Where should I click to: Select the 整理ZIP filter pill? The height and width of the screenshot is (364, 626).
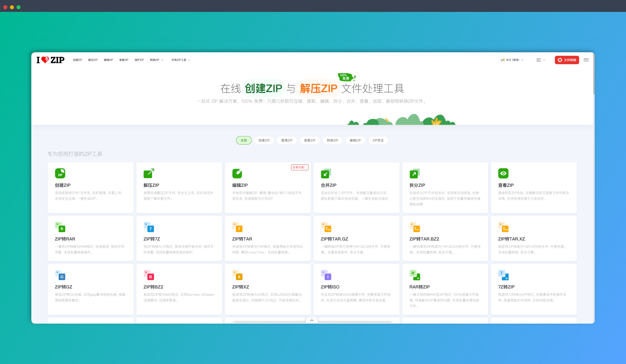(287, 140)
